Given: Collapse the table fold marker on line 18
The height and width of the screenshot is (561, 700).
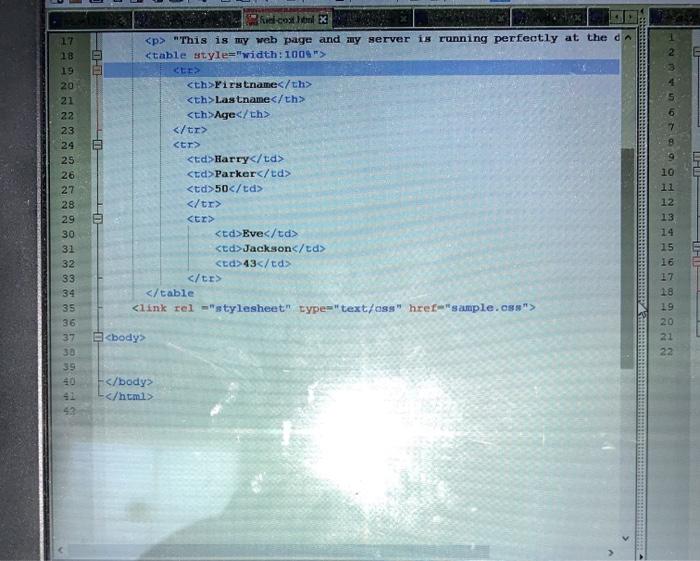Looking at the screenshot, I should pyautogui.click(x=97, y=55).
